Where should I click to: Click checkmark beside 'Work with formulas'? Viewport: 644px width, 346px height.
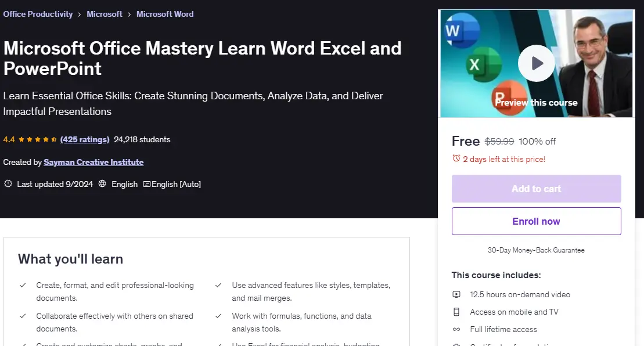tap(218, 316)
